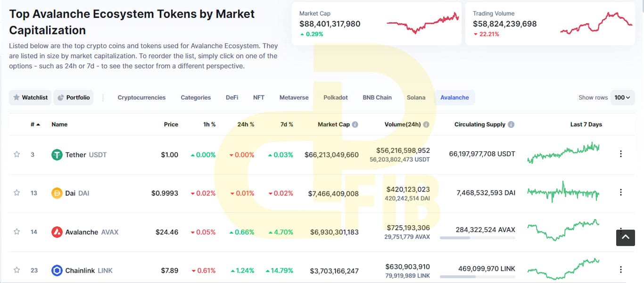Sort by the Name column header
The height and width of the screenshot is (283, 644).
(59, 125)
